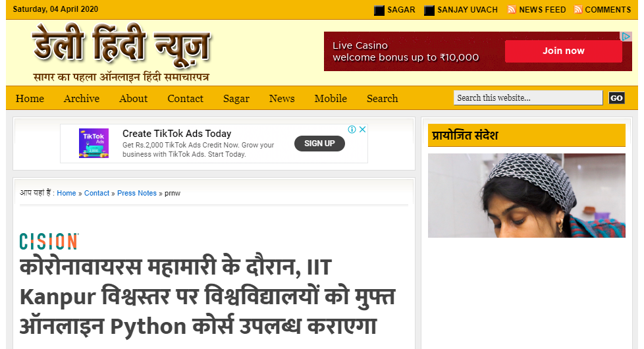Viewport: 644px width, 349px height.
Task: Click the black square icon beside SAGAR
Action: click(379, 11)
